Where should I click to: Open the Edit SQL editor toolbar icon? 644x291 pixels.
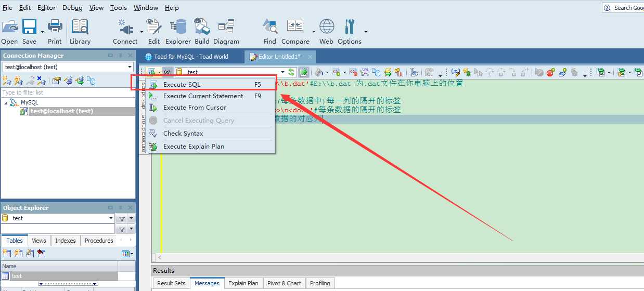154,27
